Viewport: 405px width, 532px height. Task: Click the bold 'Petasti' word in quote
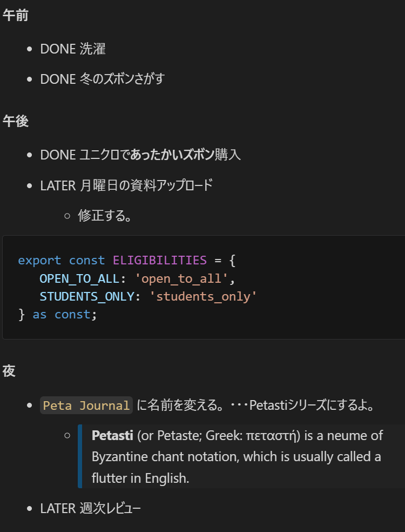pyautogui.click(x=112, y=436)
